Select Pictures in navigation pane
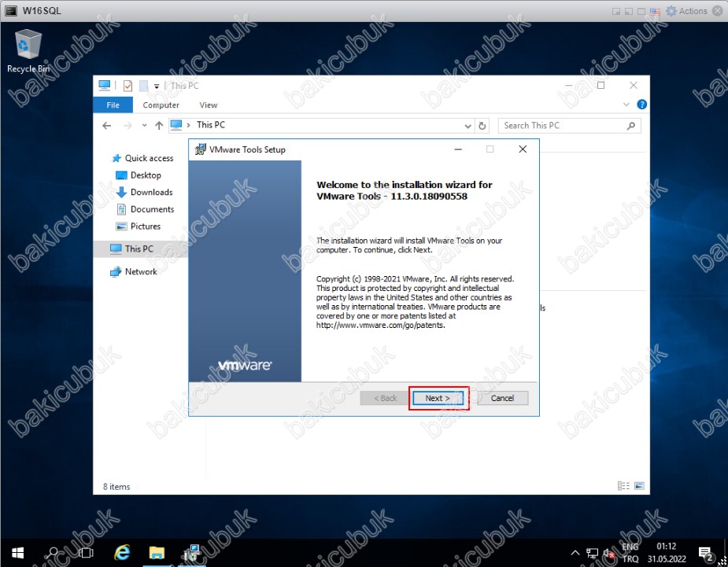 click(x=138, y=226)
